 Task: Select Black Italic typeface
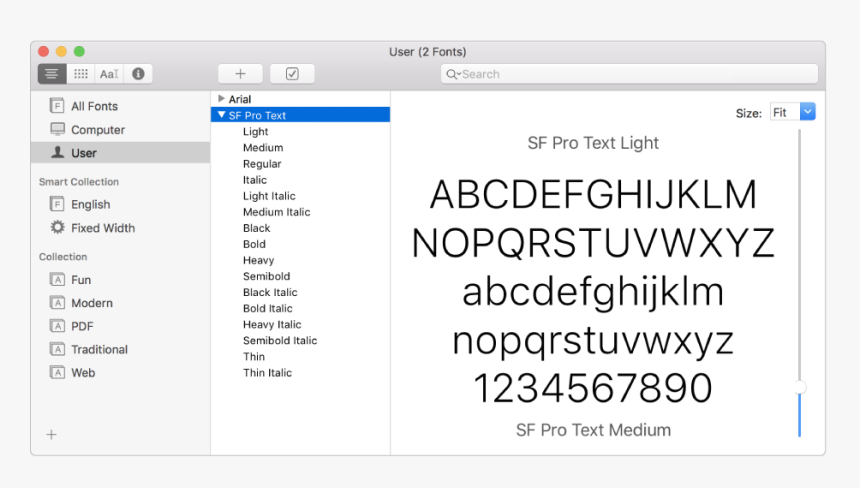coord(270,292)
